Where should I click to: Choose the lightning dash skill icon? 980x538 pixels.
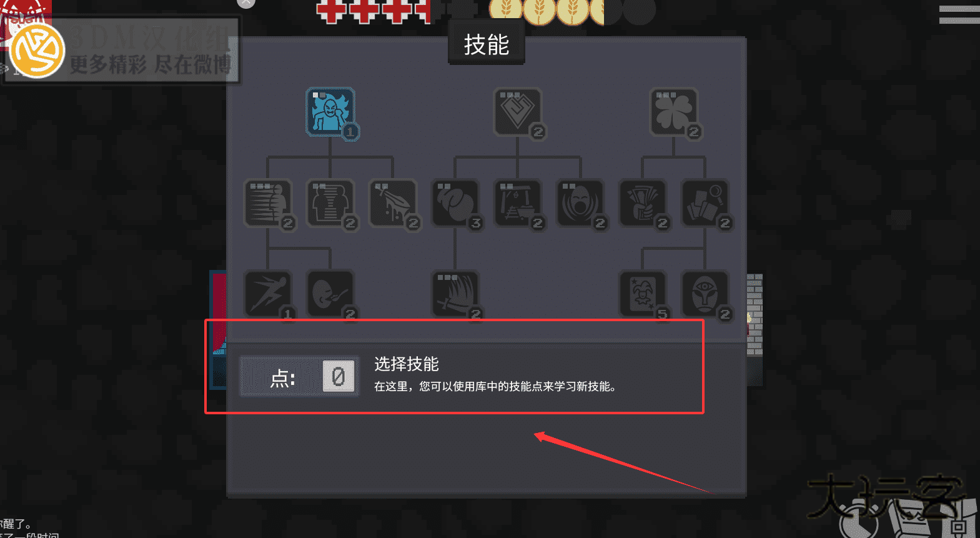coord(268,294)
